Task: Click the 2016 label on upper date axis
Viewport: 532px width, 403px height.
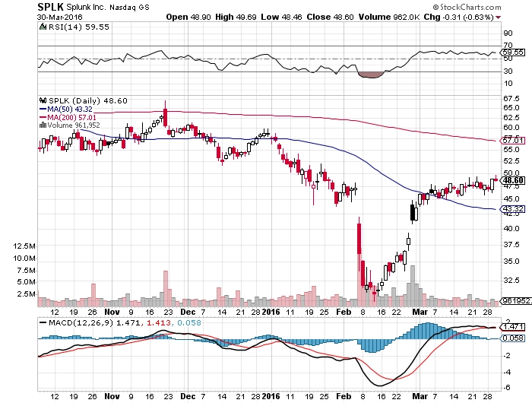Action: coord(271,312)
